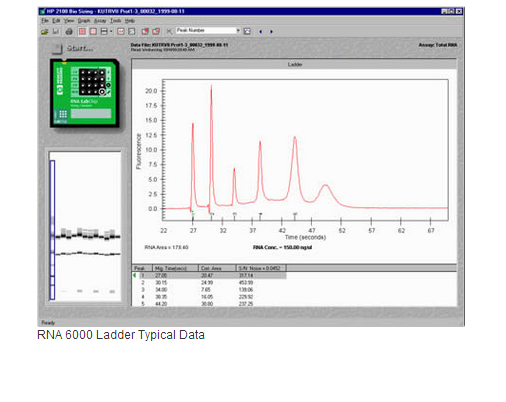Open the arrow beside the split-pane icon
This screenshot has height=402, width=506.
[x=111, y=32]
